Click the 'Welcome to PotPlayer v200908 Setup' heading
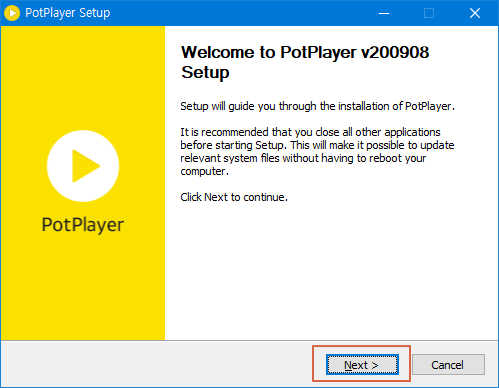Viewport: 499px width, 388px height. (305, 62)
